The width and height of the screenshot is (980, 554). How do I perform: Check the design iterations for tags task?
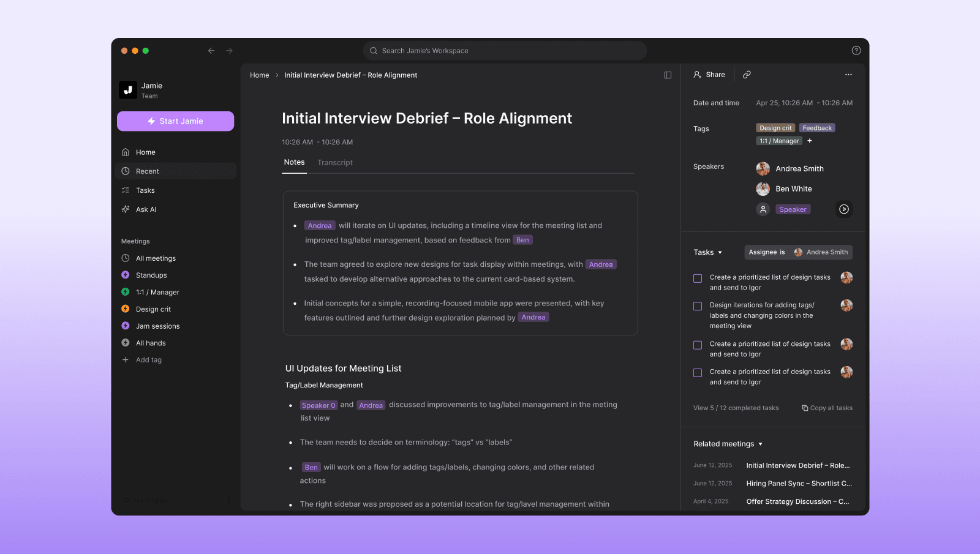[698, 306]
